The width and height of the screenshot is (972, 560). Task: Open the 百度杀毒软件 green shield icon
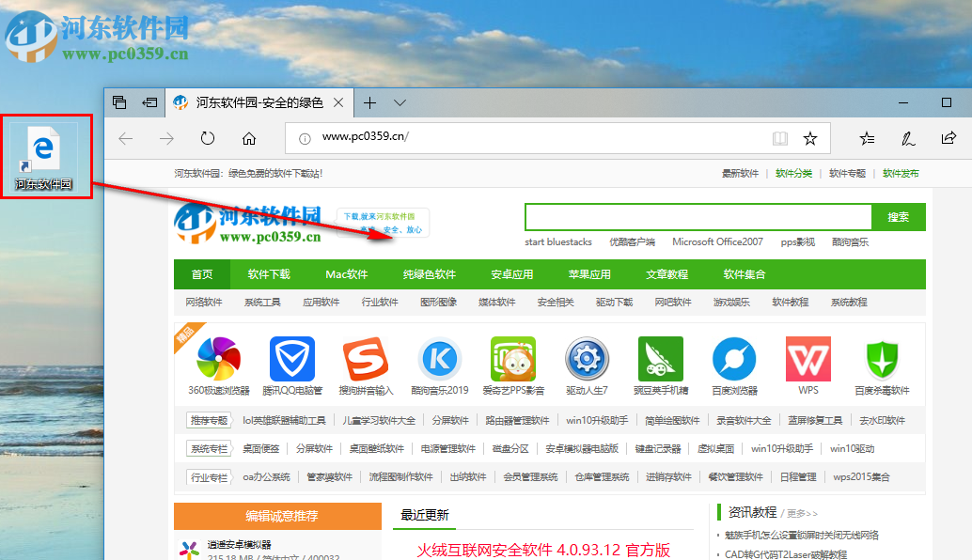pyautogui.click(x=882, y=360)
